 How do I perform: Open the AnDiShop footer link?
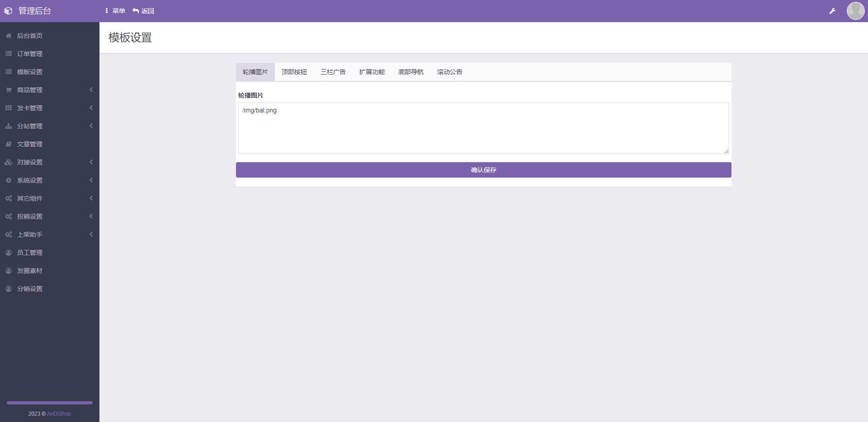(59, 413)
